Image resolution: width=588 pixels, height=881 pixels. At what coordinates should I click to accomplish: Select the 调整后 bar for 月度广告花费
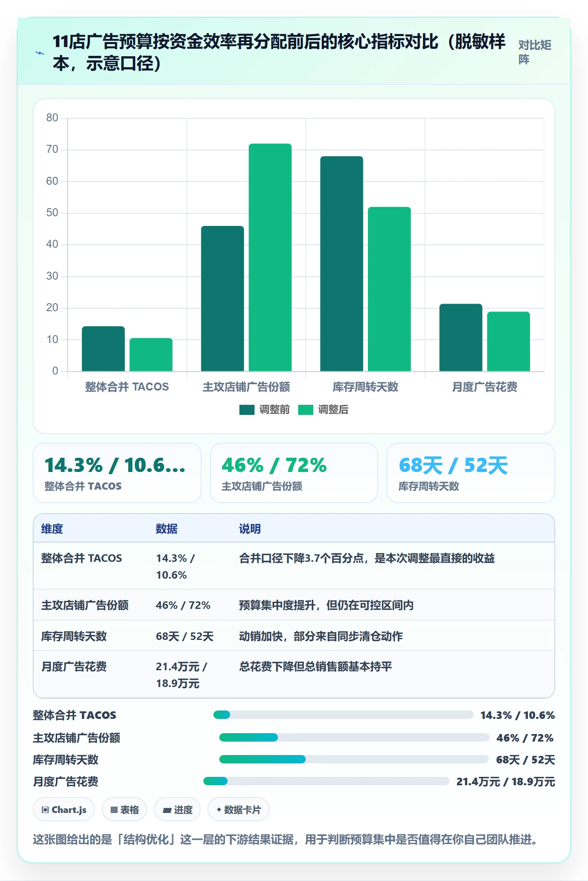(x=508, y=341)
